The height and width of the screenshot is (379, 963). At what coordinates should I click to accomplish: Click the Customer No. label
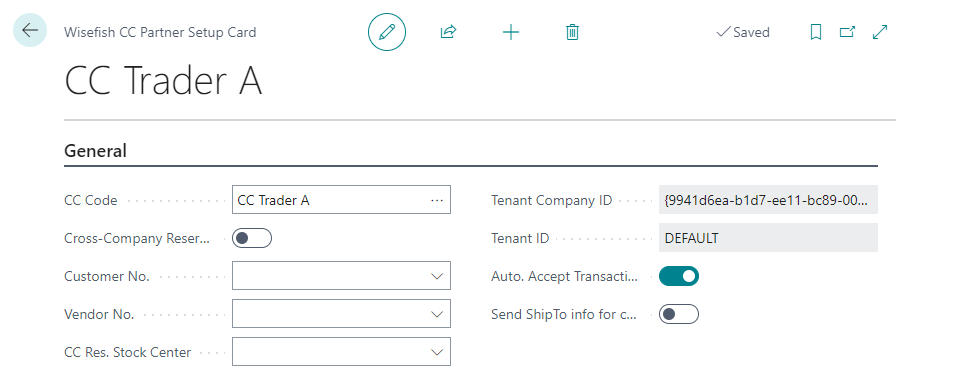click(x=107, y=276)
